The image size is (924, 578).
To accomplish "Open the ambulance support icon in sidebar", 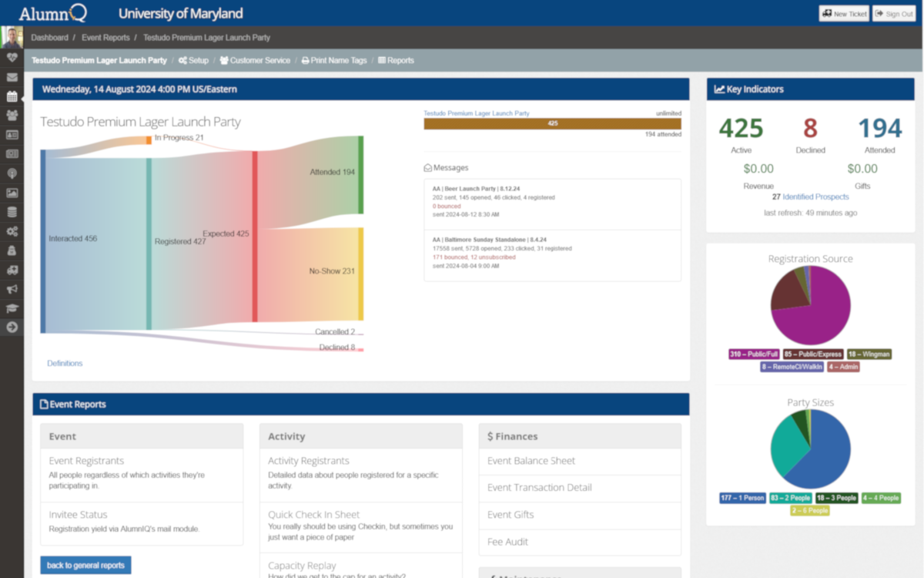I will [12, 270].
